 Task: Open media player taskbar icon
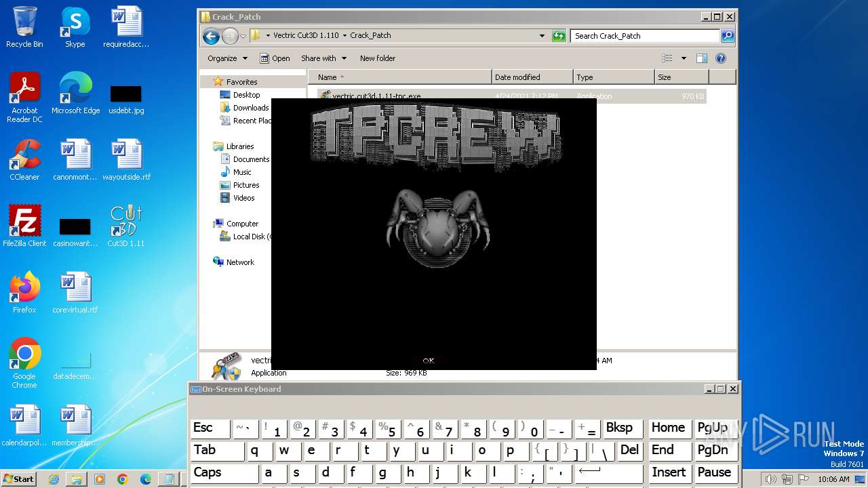100,479
